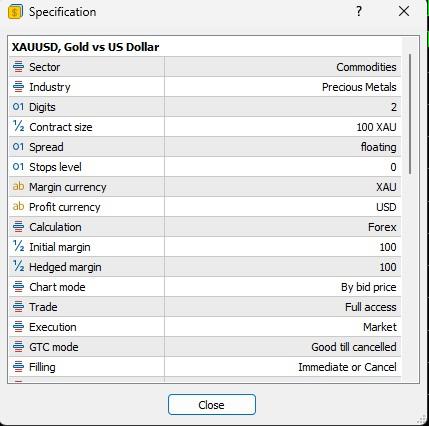Close the dialog using the Close button
Viewport: 429px width, 426px height.
pos(212,405)
